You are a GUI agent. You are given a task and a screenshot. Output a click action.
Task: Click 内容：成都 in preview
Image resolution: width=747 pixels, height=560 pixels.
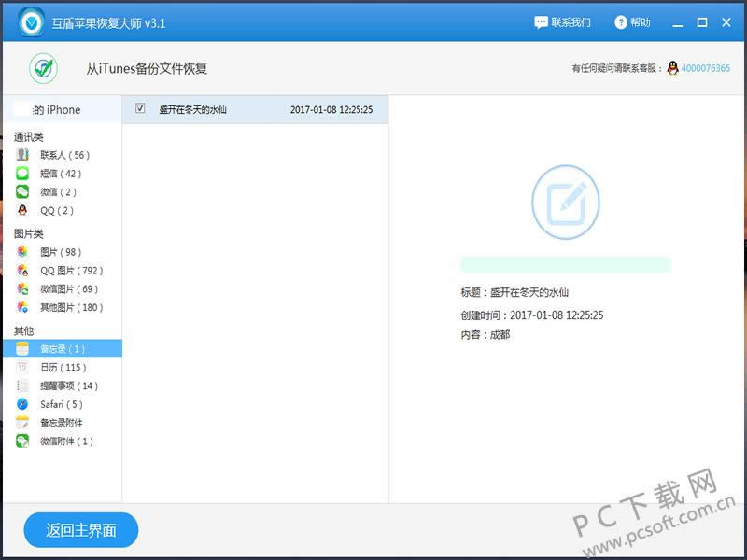pos(486,335)
